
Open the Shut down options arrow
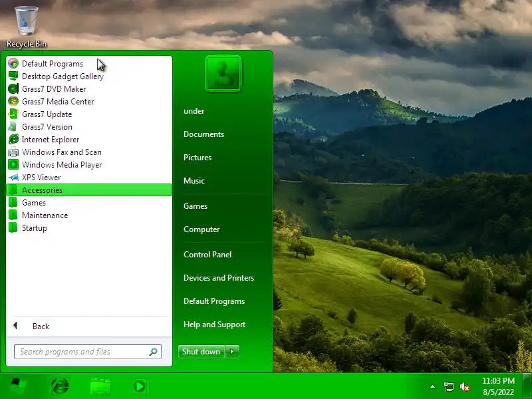232,352
